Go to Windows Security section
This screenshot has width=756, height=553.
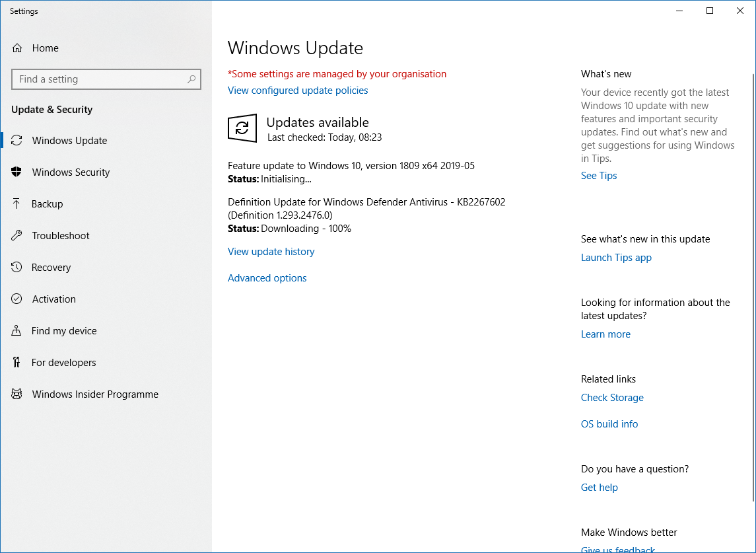(106, 172)
